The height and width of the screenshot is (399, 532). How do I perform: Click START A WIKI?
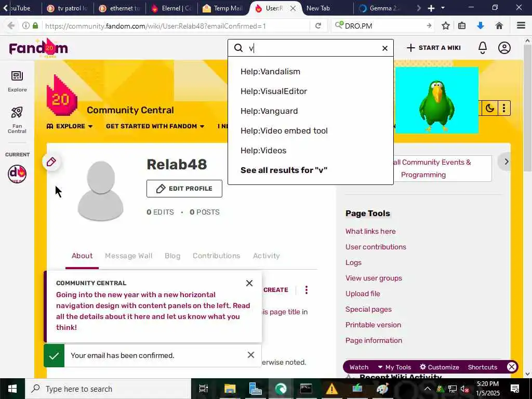(434, 48)
